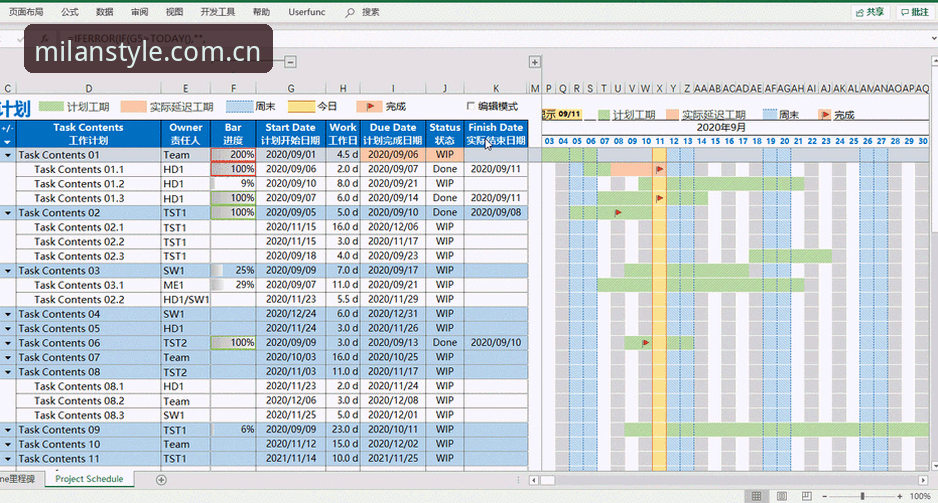
Task: Collapse Task Contents 08 group arrow
Action: (8, 372)
